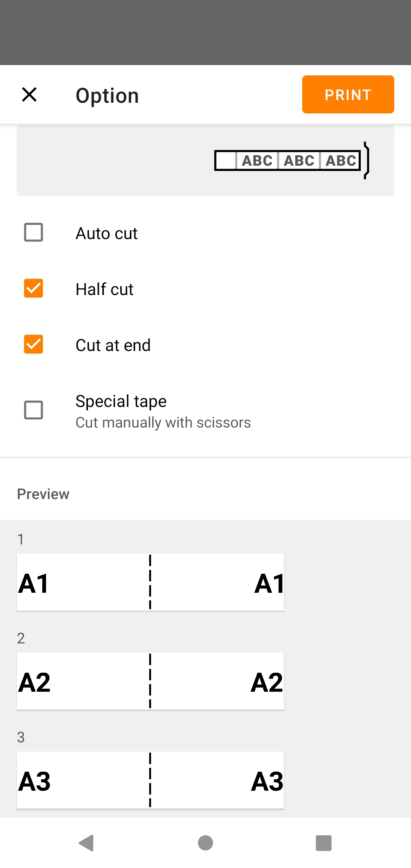Tap the dashed cut line in A2 preview
Viewport: 411px width, 868px height.
pyautogui.click(x=150, y=681)
